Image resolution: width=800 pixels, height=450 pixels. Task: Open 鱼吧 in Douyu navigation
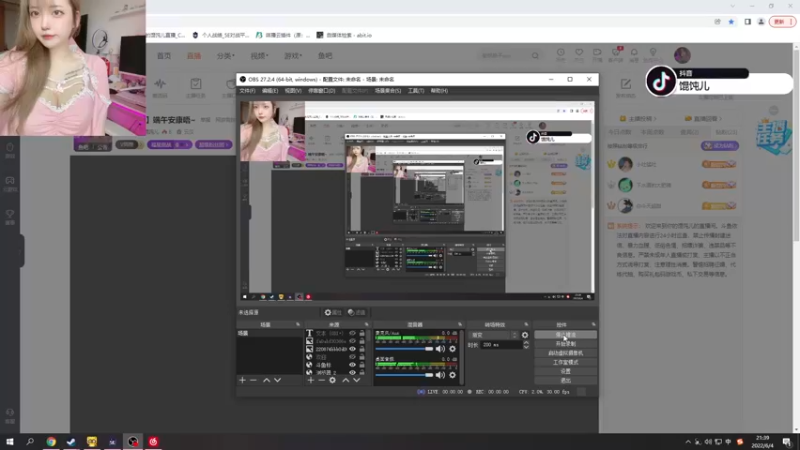325,56
